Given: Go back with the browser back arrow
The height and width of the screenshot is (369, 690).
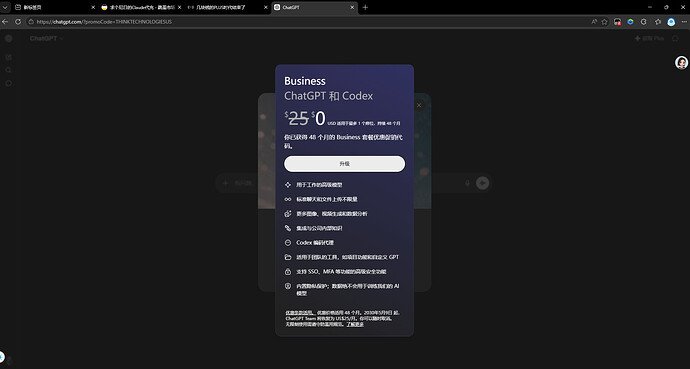Looking at the screenshot, I should tap(5, 22).
